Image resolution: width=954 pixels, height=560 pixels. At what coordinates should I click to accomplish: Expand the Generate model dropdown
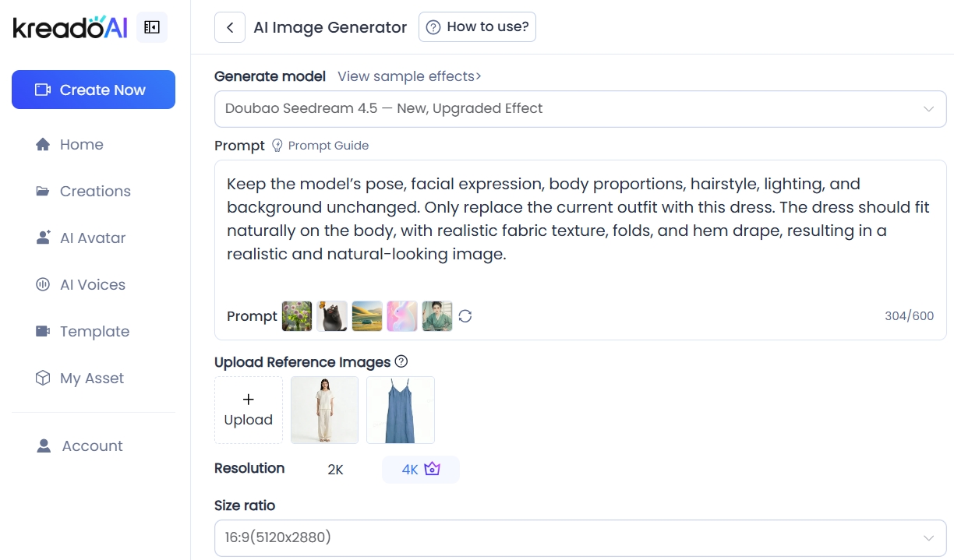[x=580, y=109]
